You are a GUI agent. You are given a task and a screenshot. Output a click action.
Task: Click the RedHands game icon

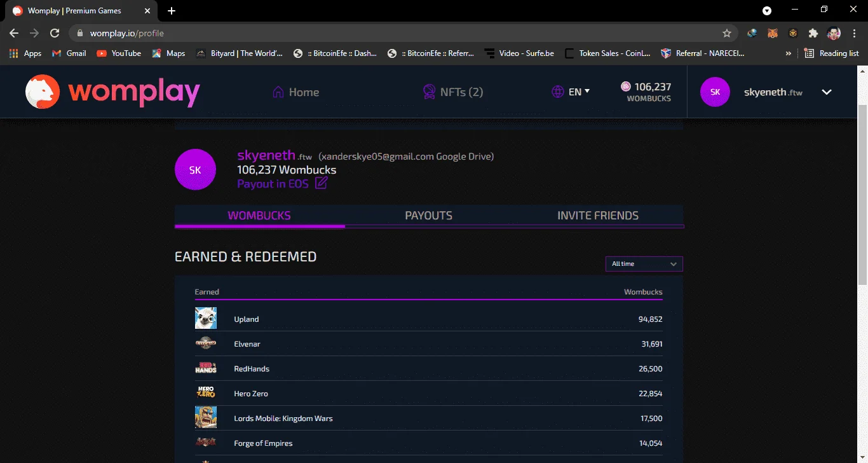pos(206,368)
